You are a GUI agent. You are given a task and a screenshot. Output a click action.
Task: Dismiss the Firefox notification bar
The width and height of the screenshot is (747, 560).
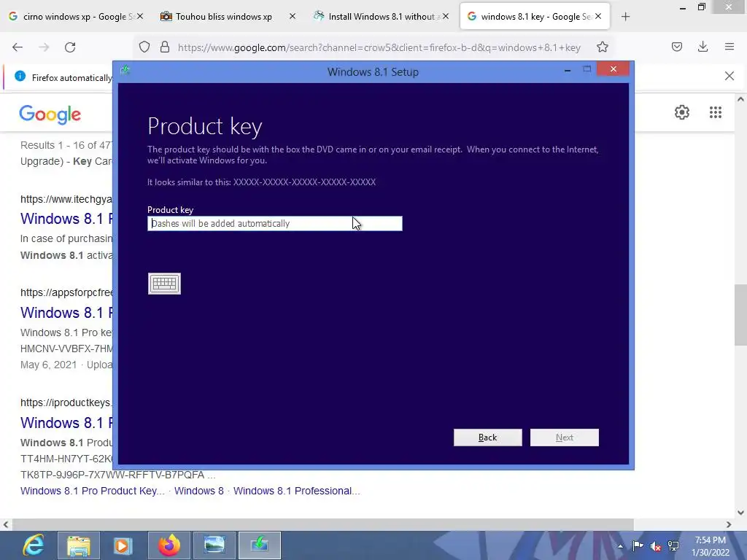pyautogui.click(x=729, y=76)
